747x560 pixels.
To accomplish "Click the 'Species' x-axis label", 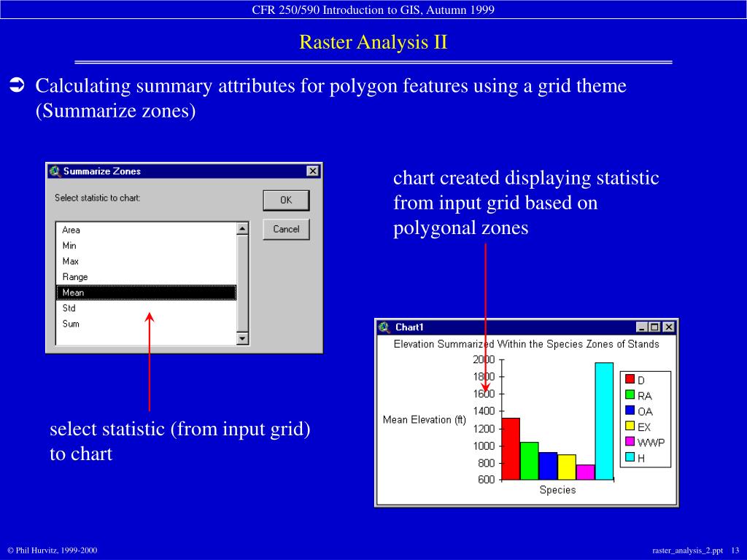I will click(557, 490).
